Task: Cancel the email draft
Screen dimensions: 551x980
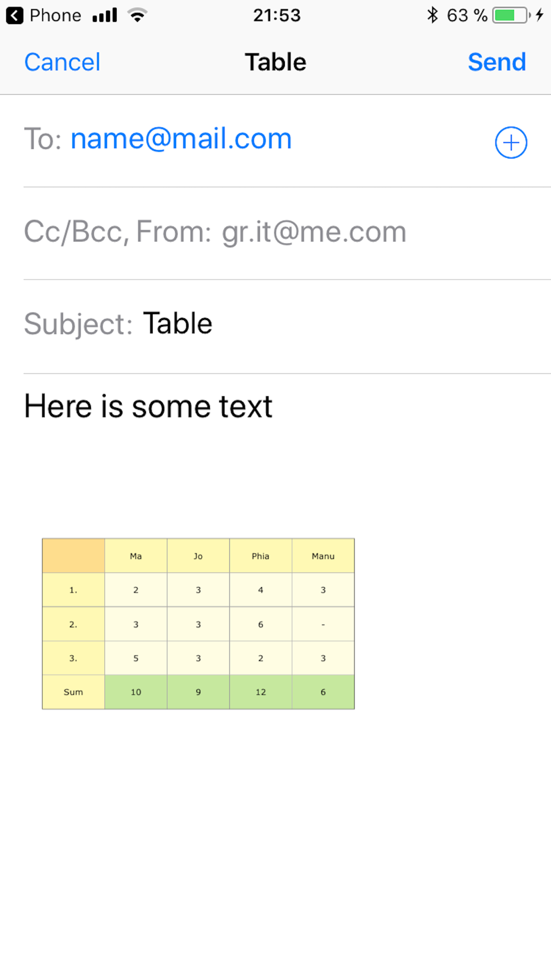Action: [62, 62]
